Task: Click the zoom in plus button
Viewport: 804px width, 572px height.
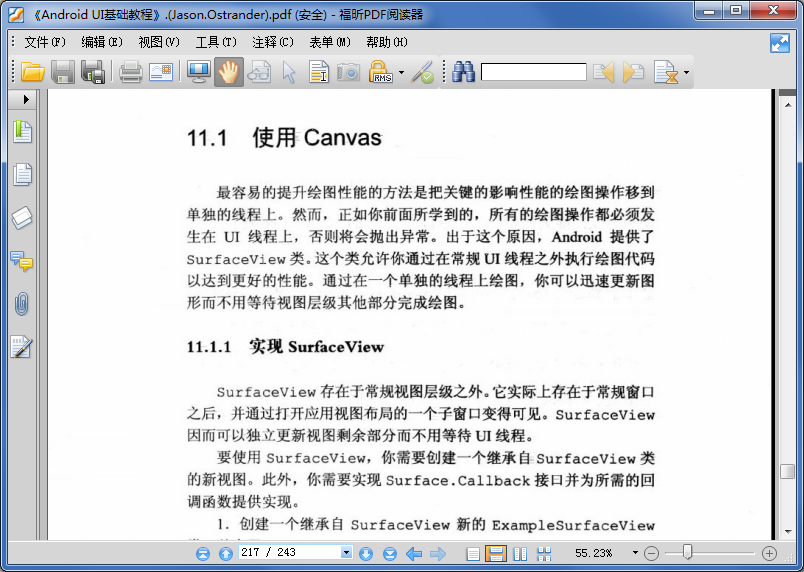Action: 769,554
